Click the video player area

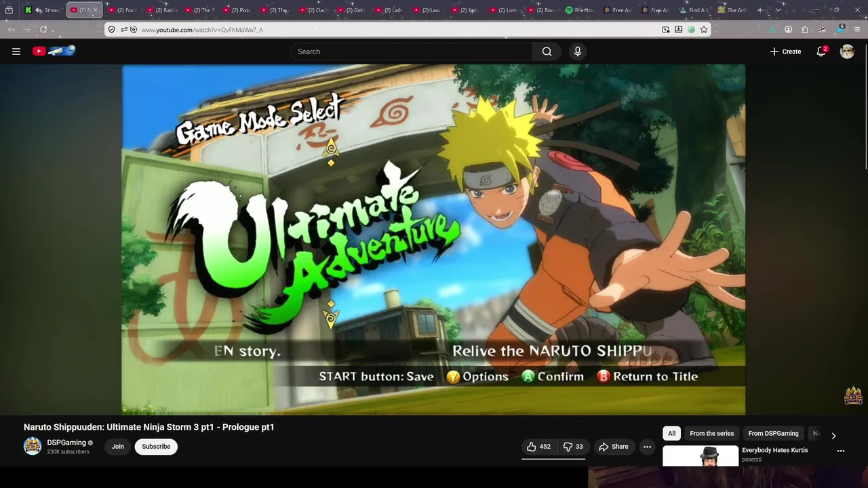(x=433, y=239)
